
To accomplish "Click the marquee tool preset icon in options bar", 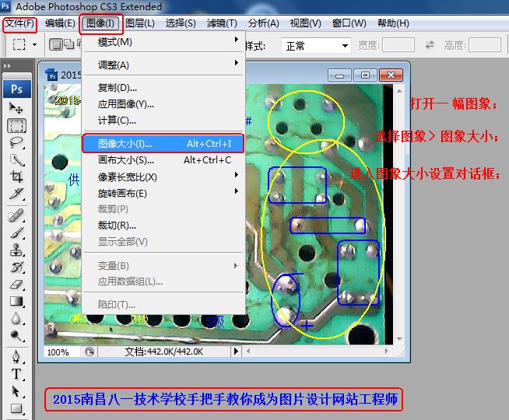I will click(x=19, y=44).
